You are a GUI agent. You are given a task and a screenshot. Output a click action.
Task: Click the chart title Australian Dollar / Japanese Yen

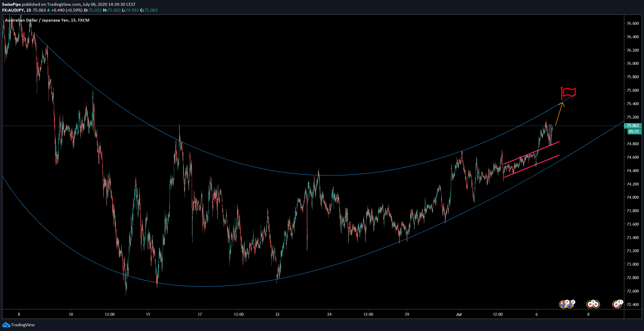[37, 20]
